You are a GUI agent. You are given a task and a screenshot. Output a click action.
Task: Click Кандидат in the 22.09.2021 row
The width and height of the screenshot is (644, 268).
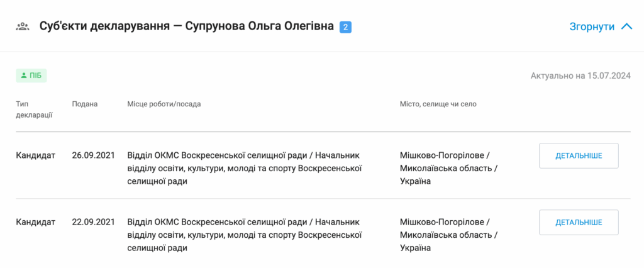36,221
